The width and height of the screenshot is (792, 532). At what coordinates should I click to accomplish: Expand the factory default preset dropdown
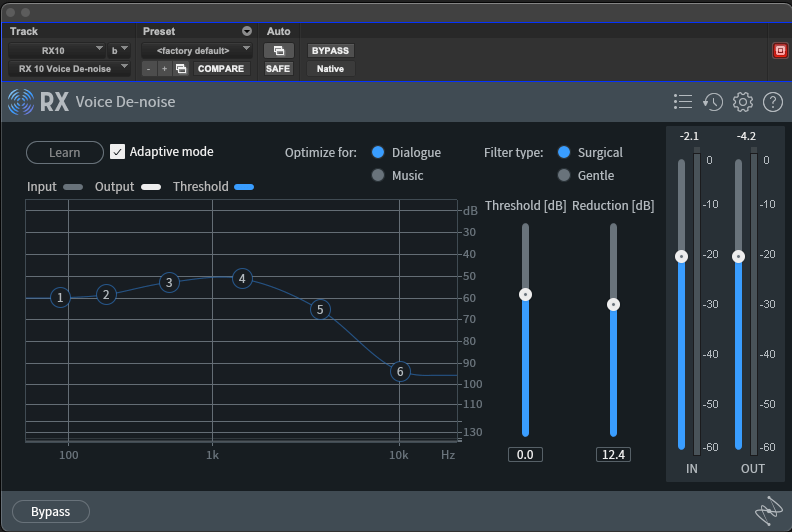(197, 50)
